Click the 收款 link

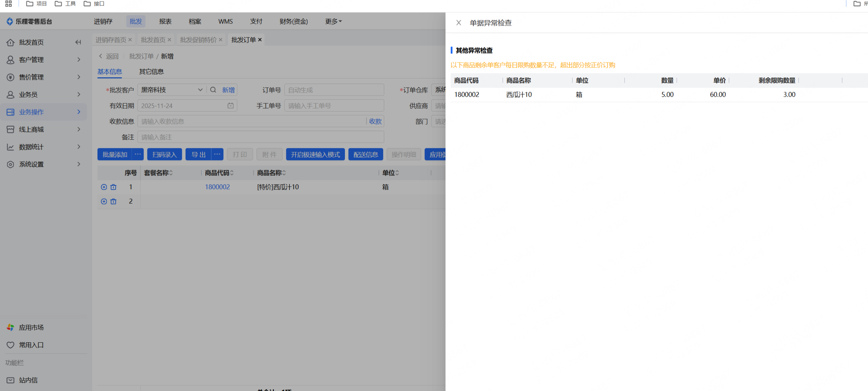pos(375,122)
